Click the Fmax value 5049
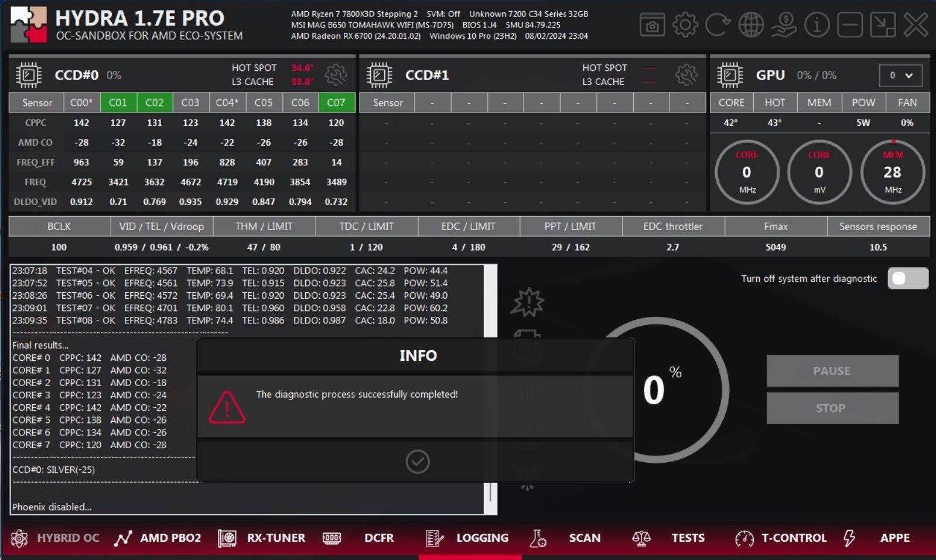The width and height of the screenshot is (936, 560). pos(776,247)
